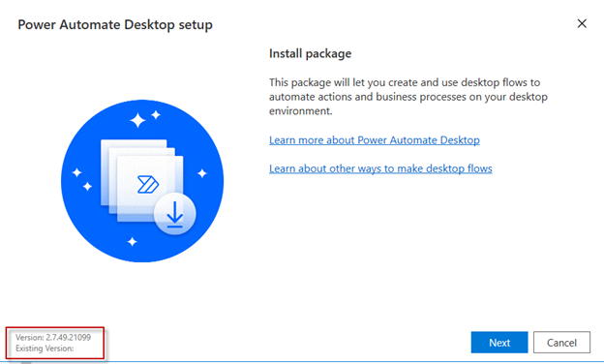Image resolution: width=604 pixels, height=364 pixels.
Task: Click the Power Automate Desktop setup title
Action: 115,24
